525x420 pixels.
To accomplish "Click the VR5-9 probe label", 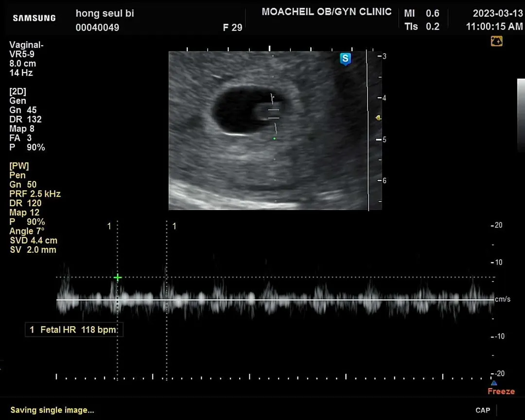I will click(22, 54).
